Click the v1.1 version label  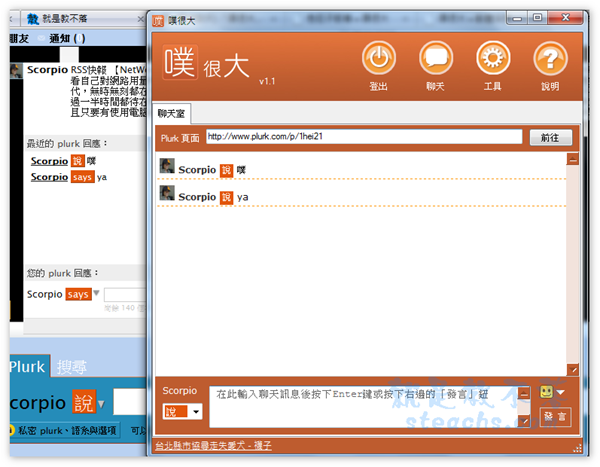tap(267, 81)
